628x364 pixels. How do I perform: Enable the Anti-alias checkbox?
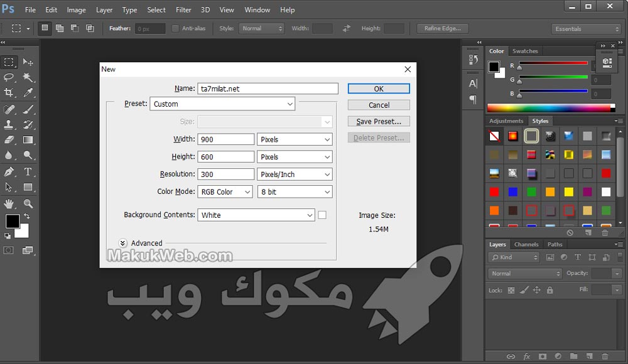[176, 28]
